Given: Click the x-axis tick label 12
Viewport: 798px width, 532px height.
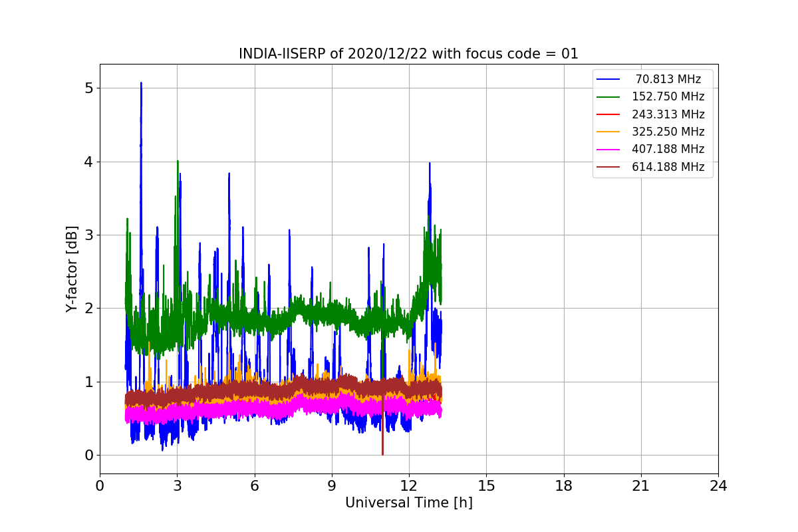Looking at the screenshot, I should (409, 486).
